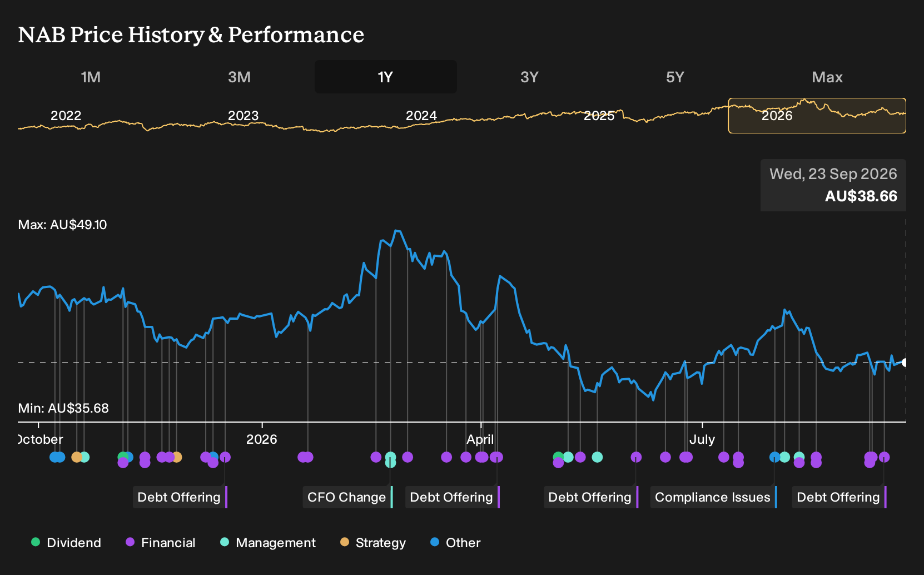The image size is (924, 575).
Task: Switch chart to 3Y range
Action: (529, 77)
